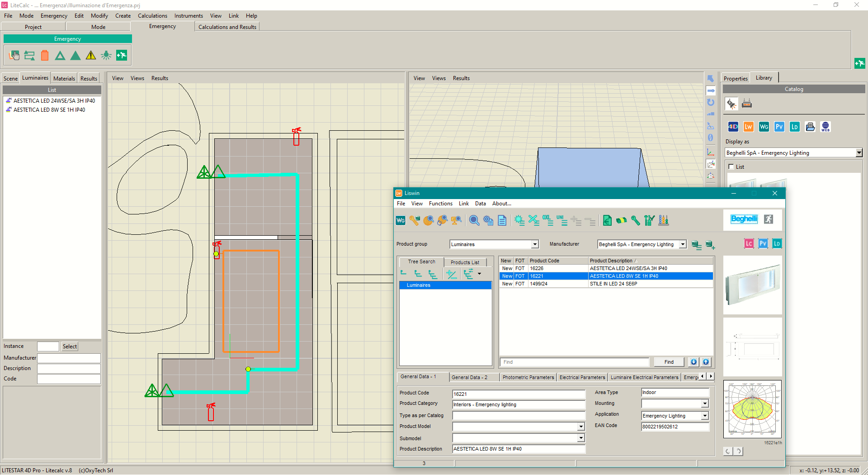The height and width of the screenshot is (475, 868).
Task: Click the Select button beside Instance
Action: click(x=70, y=347)
